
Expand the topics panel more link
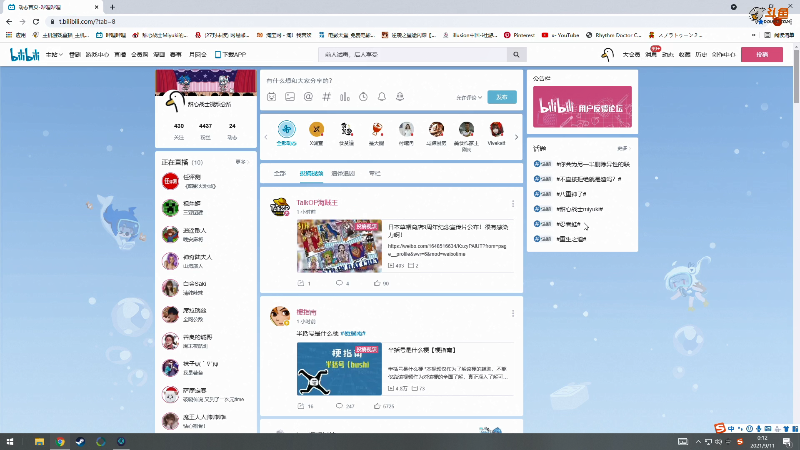tap(623, 148)
